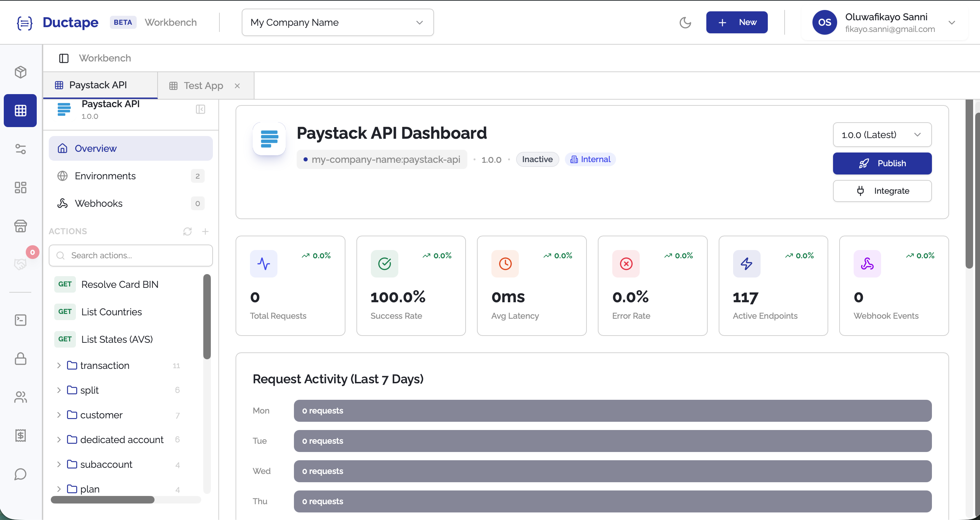Toggle dark mode with the moon icon
This screenshot has width=980, height=520.
point(685,22)
